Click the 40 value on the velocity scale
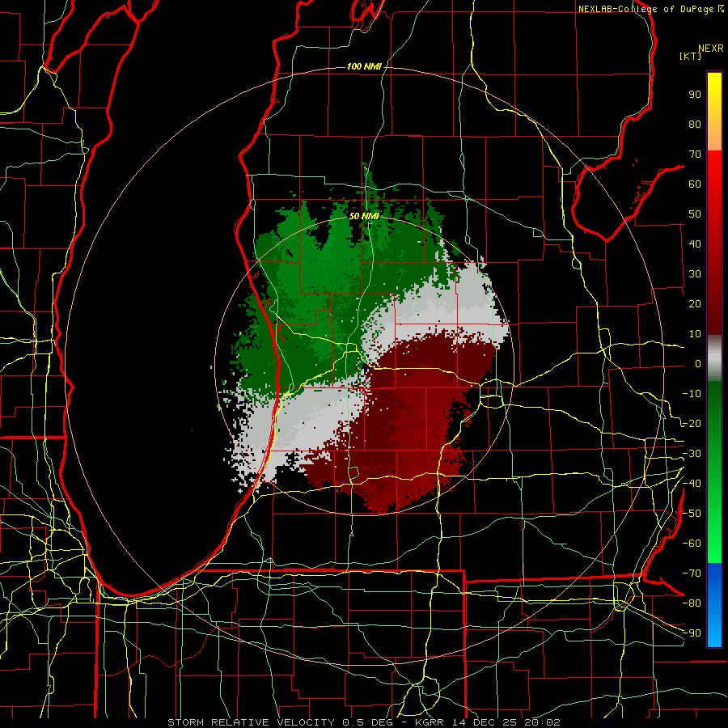This screenshot has height=728, width=728. [695, 243]
